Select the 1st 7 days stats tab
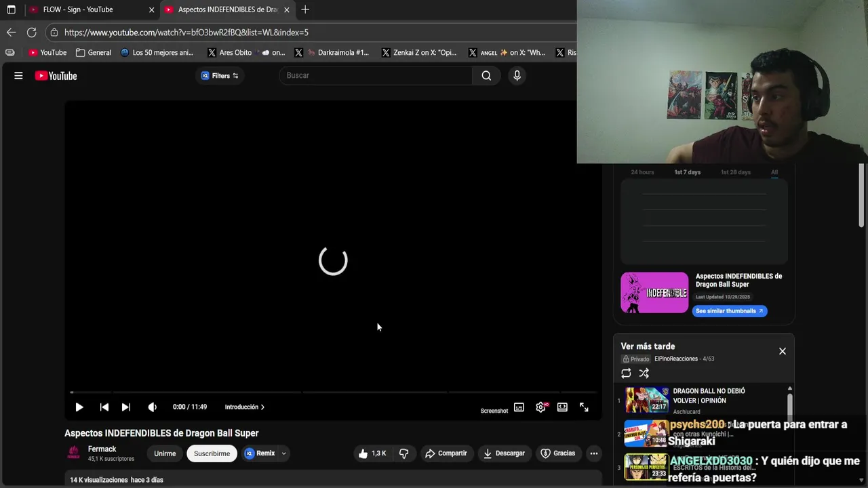This screenshot has width=868, height=488. pos(687,172)
